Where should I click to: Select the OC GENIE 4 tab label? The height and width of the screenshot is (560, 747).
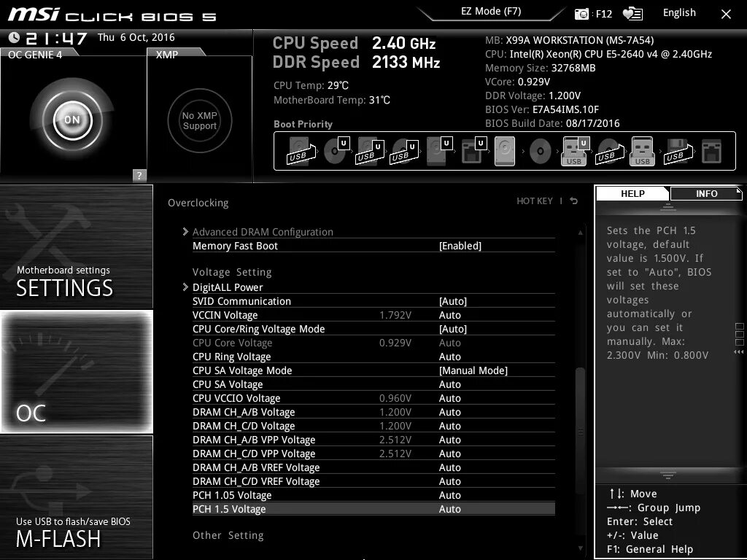click(x=35, y=55)
